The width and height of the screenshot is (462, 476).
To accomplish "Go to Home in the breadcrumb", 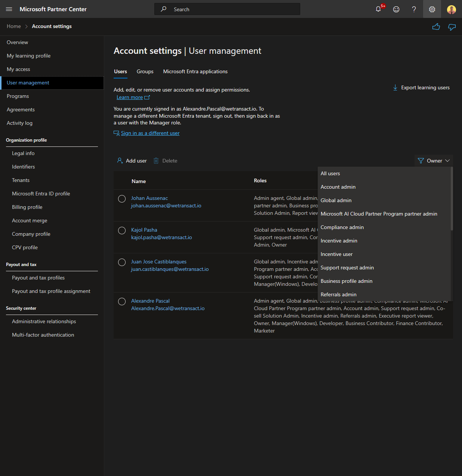I will (x=14, y=26).
